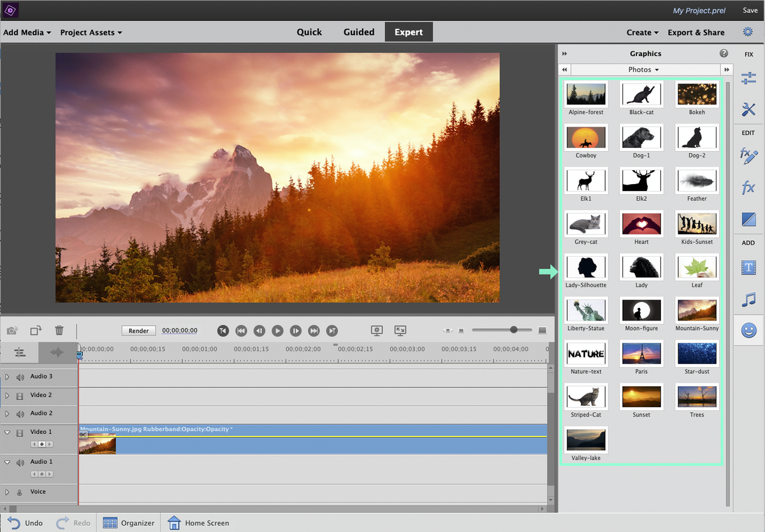Click the audio waveform view icon
This screenshot has height=532, width=765.
coord(57,352)
